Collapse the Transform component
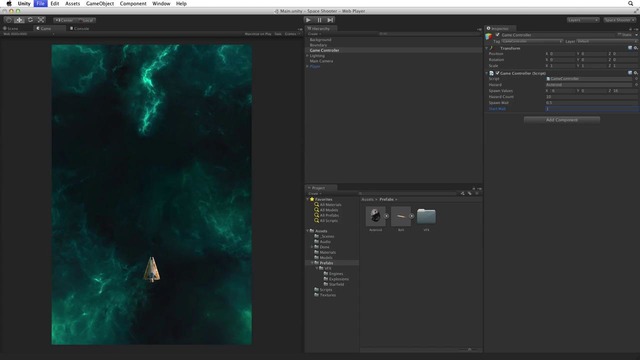This screenshot has height=360, width=640. [x=487, y=48]
